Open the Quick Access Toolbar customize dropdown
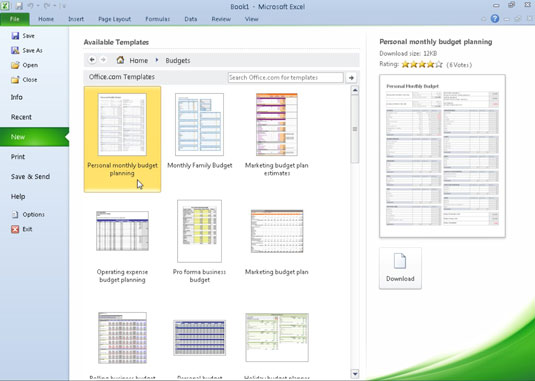 tap(63, 6)
